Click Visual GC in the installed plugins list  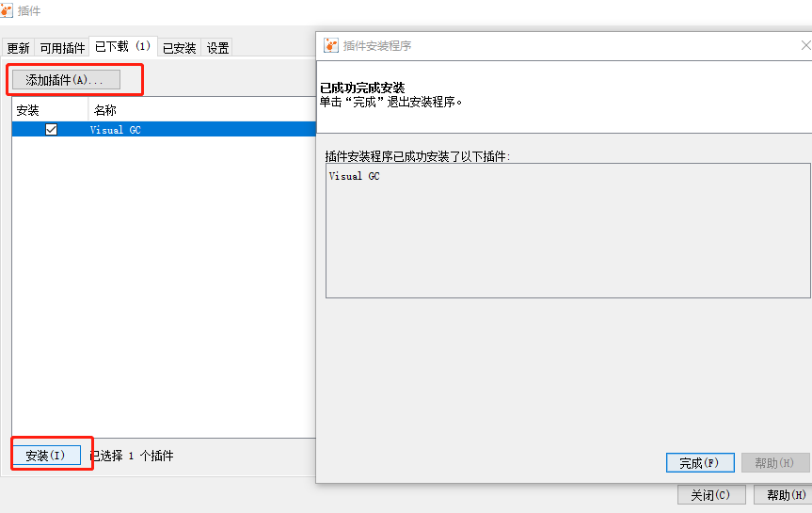tap(354, 176)
